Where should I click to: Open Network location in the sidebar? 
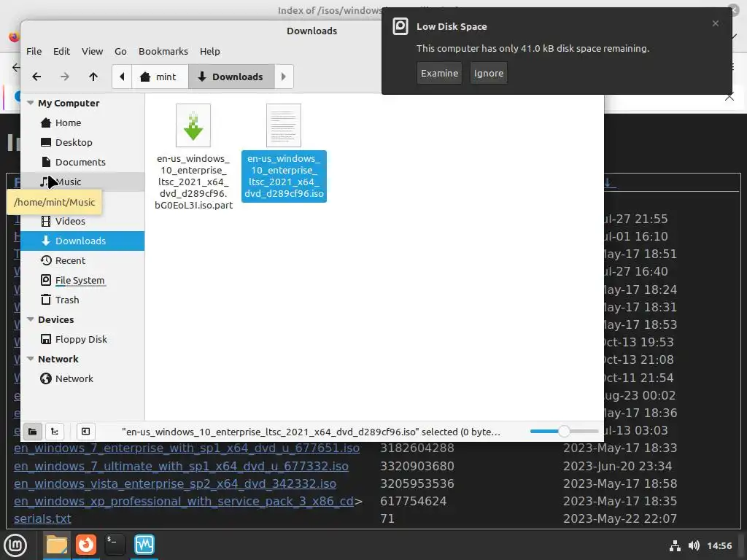[82, 379]
